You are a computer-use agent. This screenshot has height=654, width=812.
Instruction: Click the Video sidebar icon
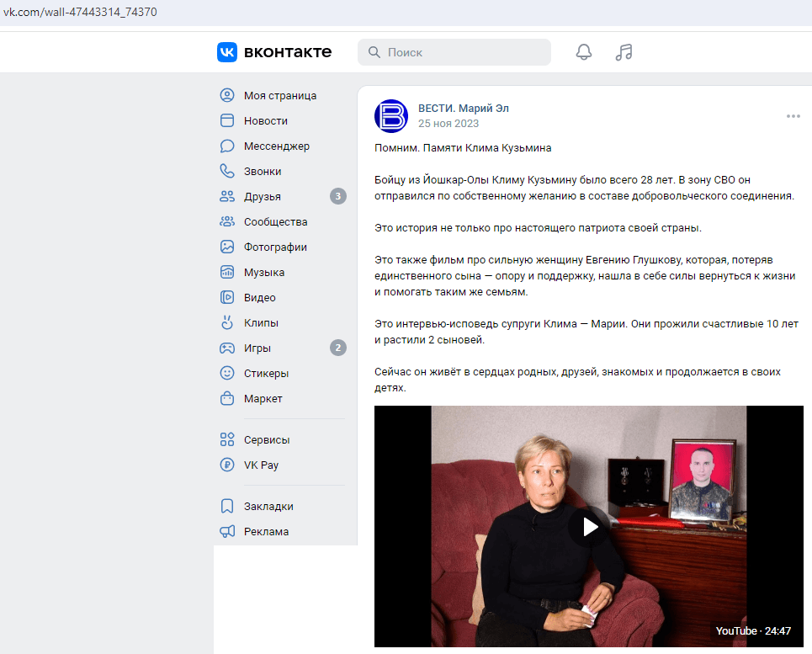tap(227, 297)
